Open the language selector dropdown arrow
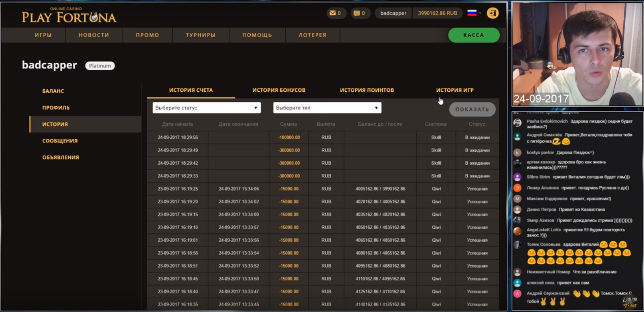644x312 pixels. (480, 13)
